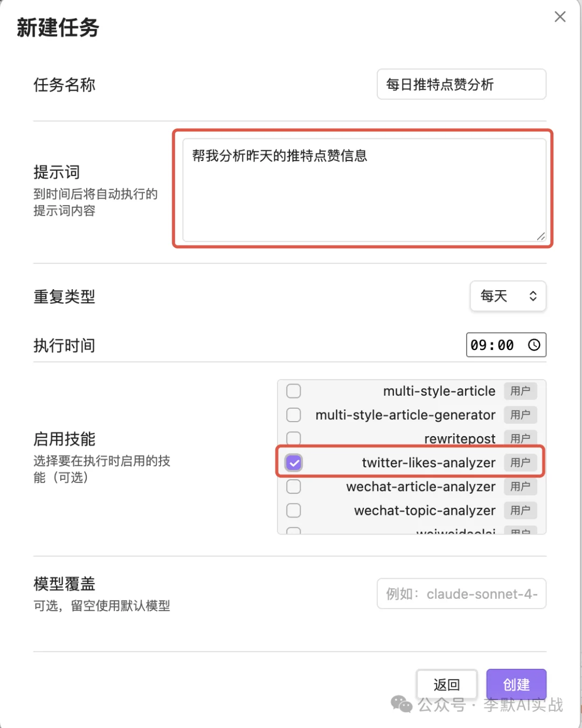
Task: Check the wechat-article-analyzer skill
Action: pos(294,487)
